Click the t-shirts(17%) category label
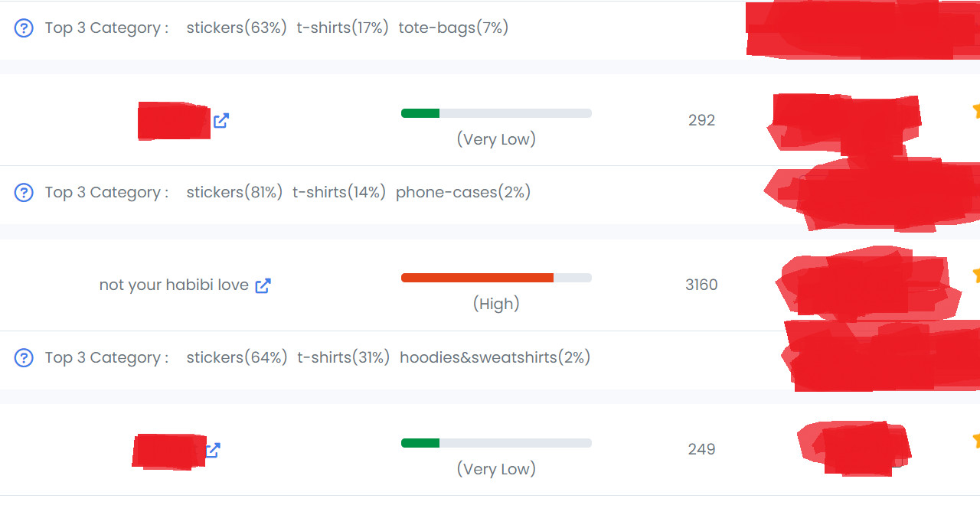This screenshot has width=980, height=505. pyautogui.click(x=343, y=28)
